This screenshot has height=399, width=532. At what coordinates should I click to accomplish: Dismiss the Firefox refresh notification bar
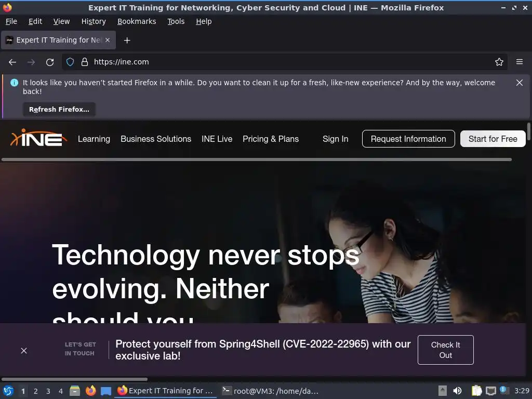(x=519, y=83)
